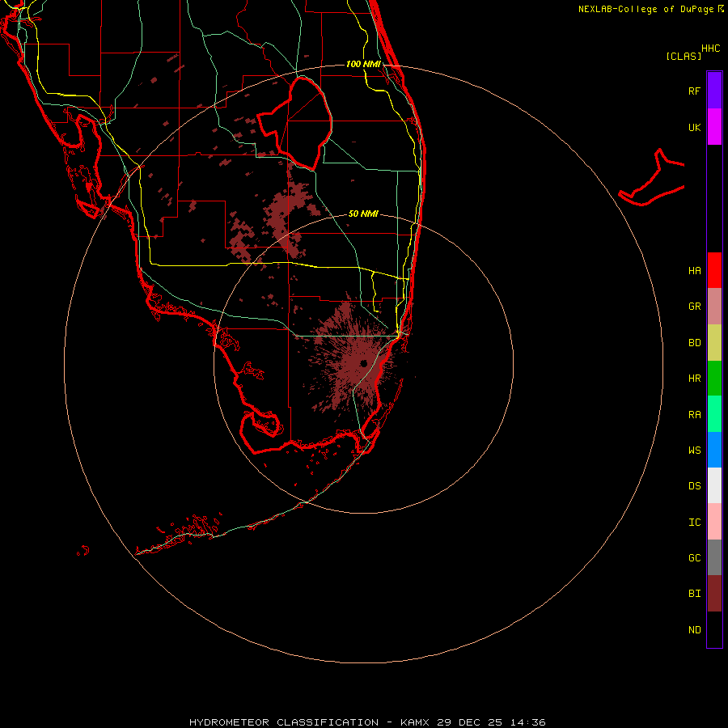This screenshot has height=728, width=728.
Task: Click the RA mint green legend swatch
Action: [714, 414]
